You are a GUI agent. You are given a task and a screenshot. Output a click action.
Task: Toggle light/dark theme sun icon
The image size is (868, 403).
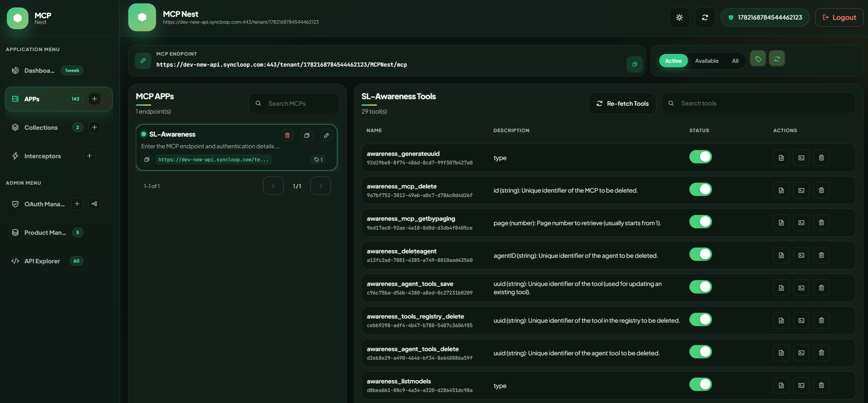tap(679, 18)
